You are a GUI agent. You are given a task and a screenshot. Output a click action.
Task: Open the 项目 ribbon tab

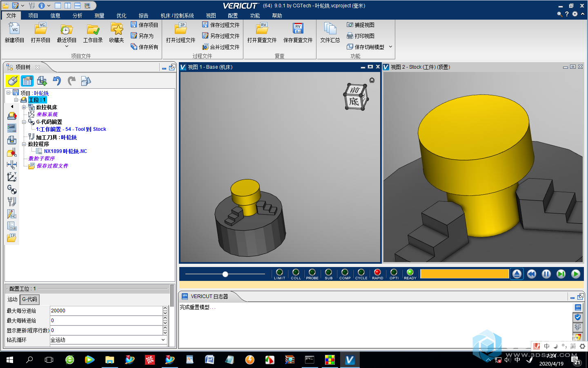pos(33,16)
